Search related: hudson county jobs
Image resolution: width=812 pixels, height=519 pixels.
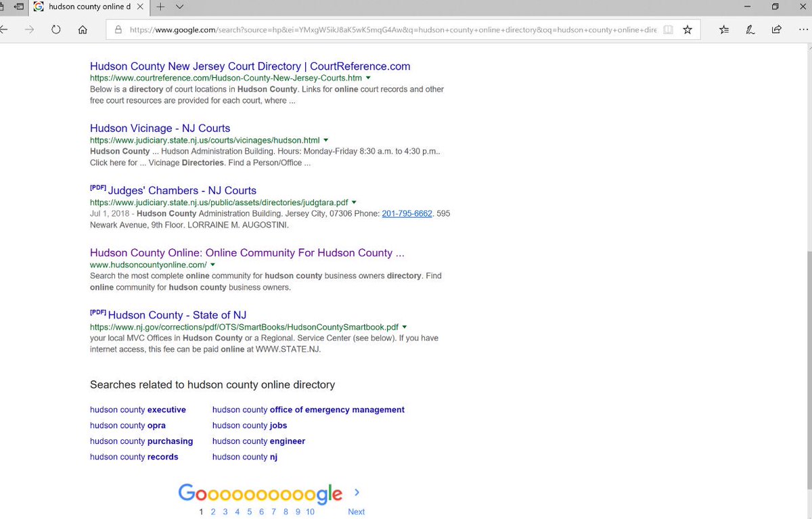(250, 426)
